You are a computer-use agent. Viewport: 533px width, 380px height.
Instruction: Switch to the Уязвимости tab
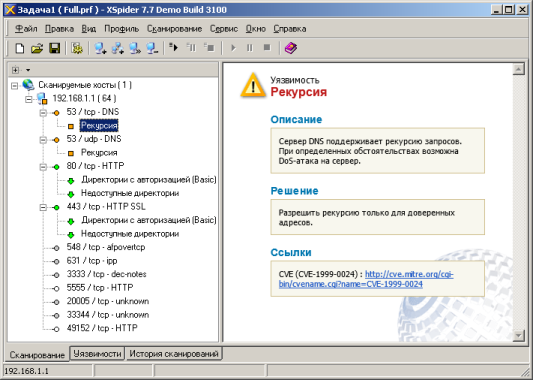pyautogui.click(x=97, y=353)
